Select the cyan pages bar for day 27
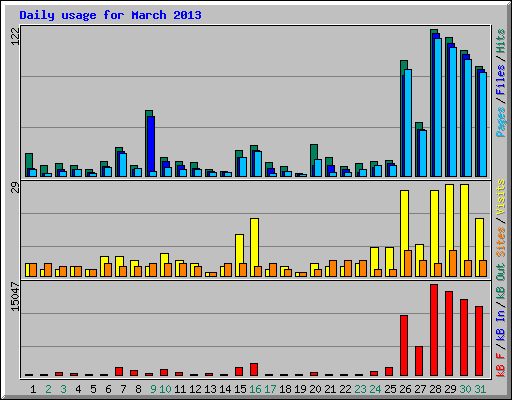 pos(423,153)
